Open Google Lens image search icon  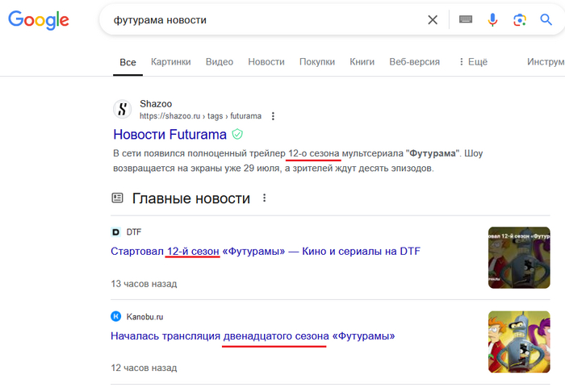(x=520, y=20)
